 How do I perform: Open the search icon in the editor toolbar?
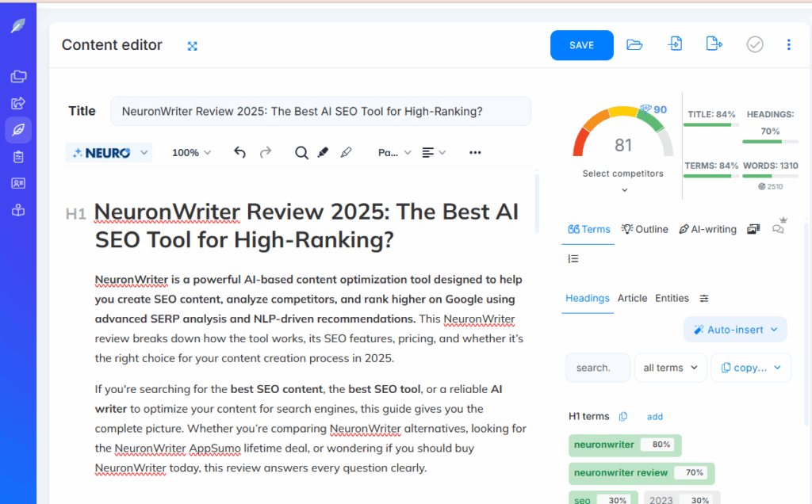tap(303, 152)
